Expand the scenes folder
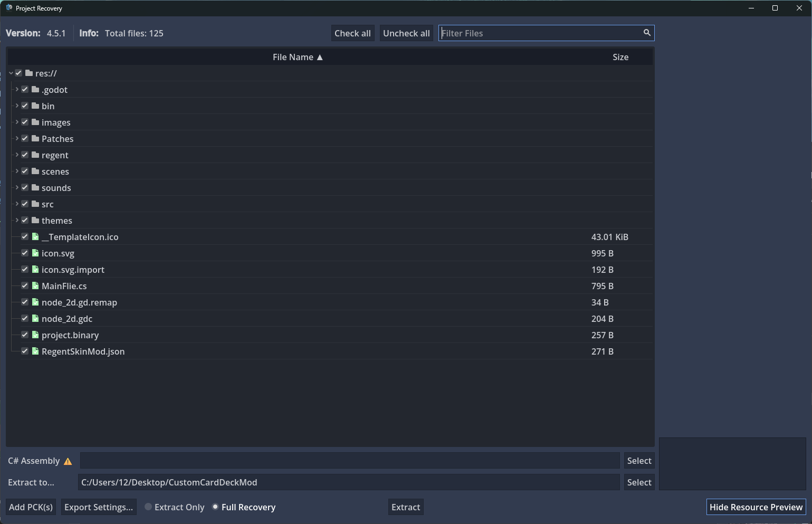Viewport: 812px width, 524px height. [x=17, y=171]
